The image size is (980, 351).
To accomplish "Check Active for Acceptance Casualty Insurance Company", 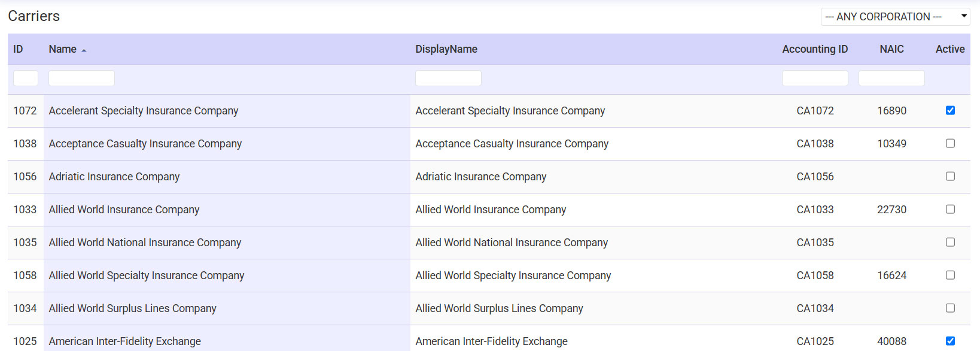I will (950, 143).
